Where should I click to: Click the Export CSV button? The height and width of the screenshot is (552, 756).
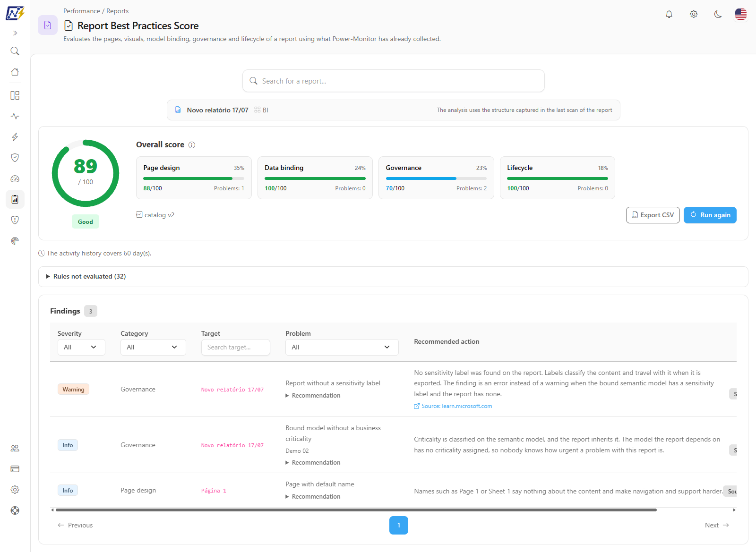pyautogui.click(x=653, y=215)
